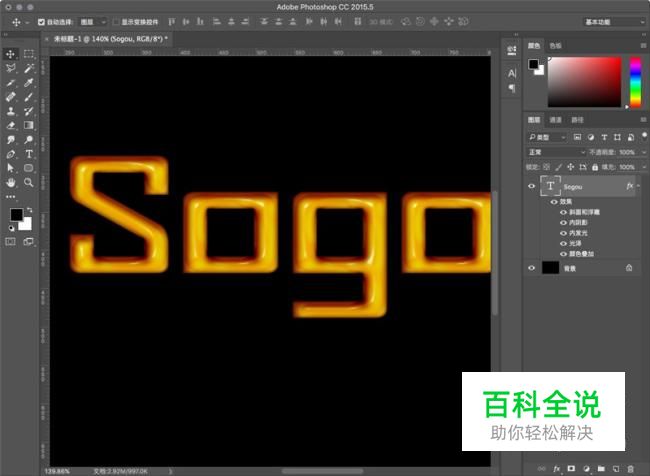
Task: Select the Brush tool
Action: coord(29,97)
